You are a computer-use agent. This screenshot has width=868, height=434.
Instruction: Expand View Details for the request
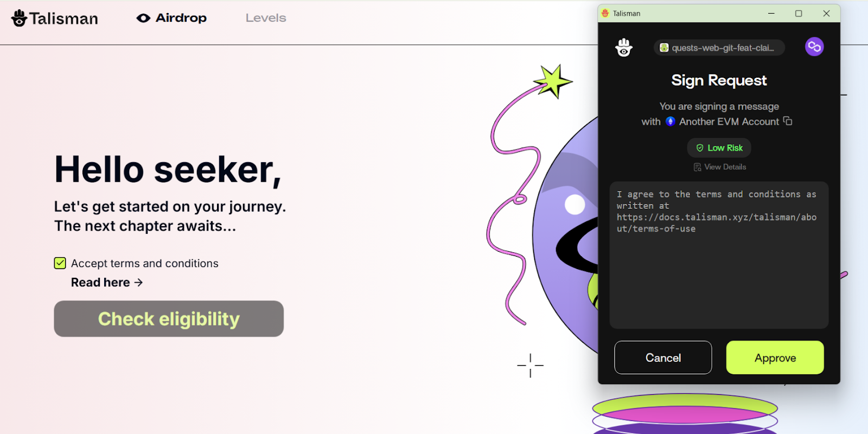point(719,167)
